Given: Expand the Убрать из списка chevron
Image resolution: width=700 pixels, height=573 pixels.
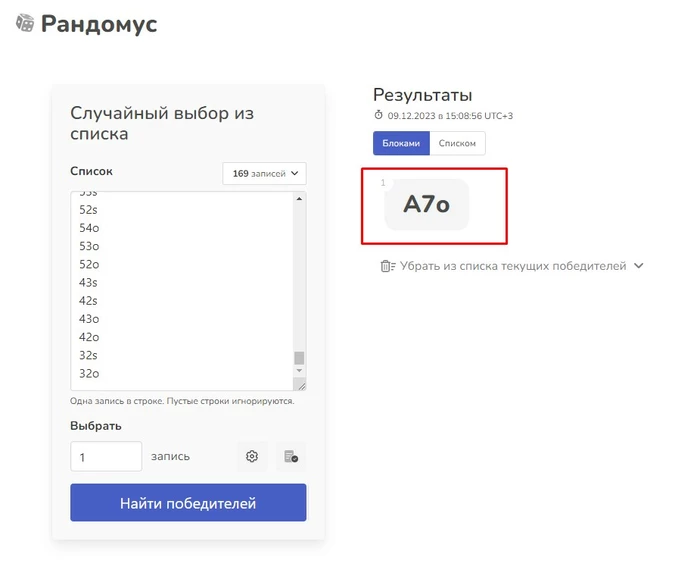Looking at the screenshot, I should pos(639,266).
